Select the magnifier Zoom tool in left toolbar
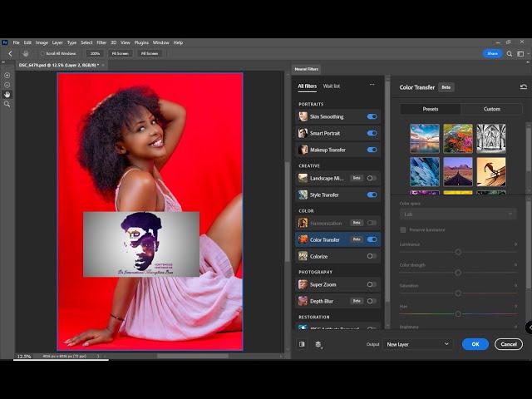The width and height of the screenshot is (532, 399). click(x=7, y=104)
